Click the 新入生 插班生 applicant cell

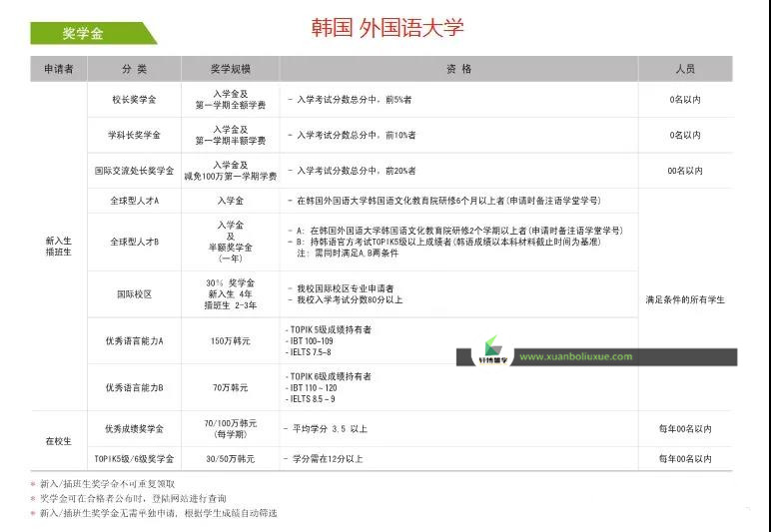point(59,247)
